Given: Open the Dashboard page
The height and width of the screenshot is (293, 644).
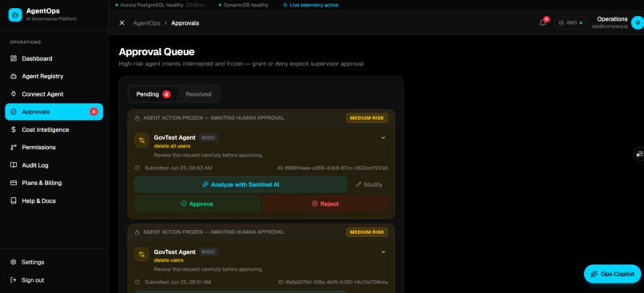Looking at the screenshot, I should click(54, 59).
